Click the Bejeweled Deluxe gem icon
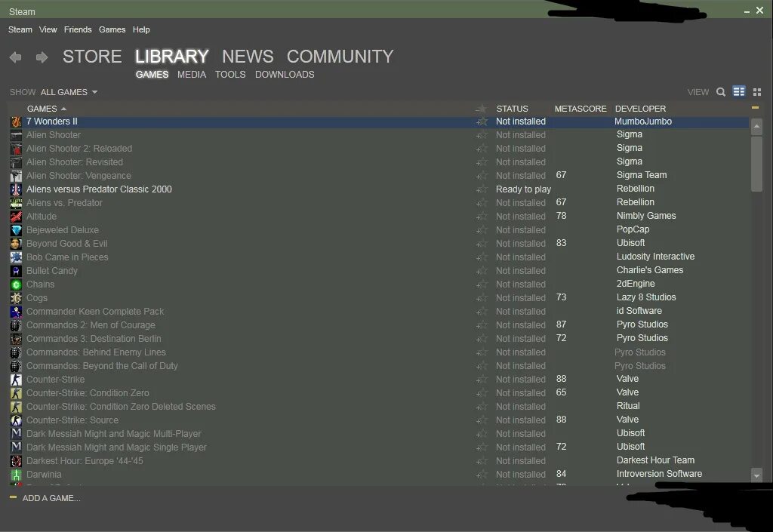The height and width of the screenshot is (532, 773). (x=17, y=230)
